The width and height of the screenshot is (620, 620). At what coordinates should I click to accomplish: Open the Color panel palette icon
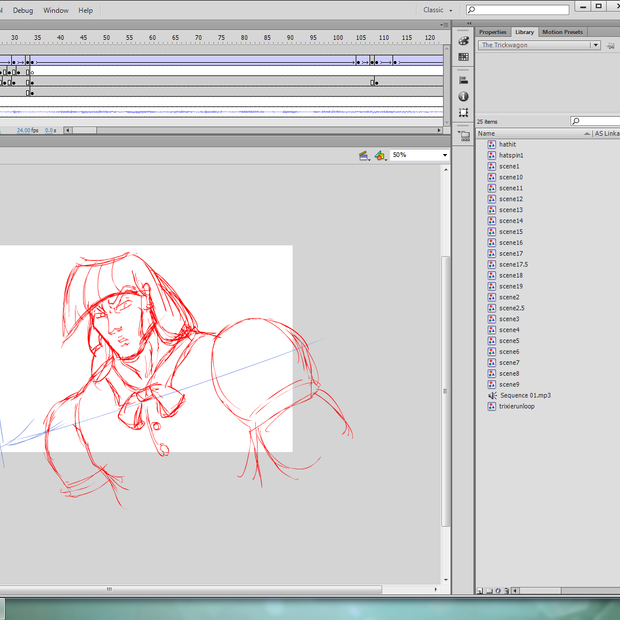(x=464, y=41)
